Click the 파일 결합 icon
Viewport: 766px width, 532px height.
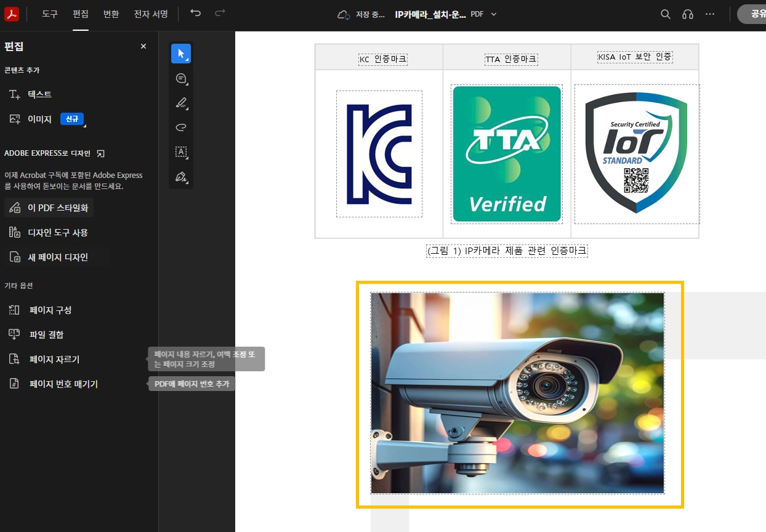coord(15,334)
